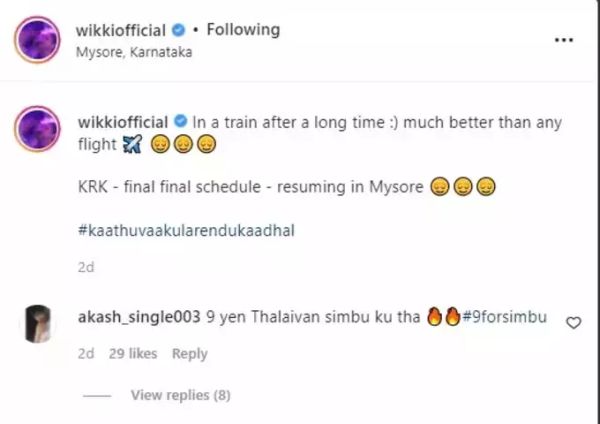
Task: Click wikkiofficial's header profile picture
Action: [37, 39]
